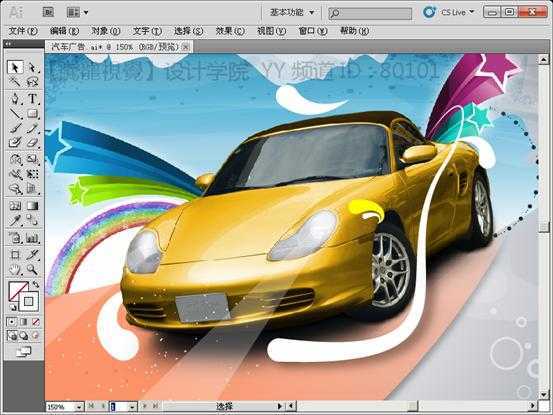Select the Line Segment tool
The width and height of the screenshot is (553, 415).
15,114
